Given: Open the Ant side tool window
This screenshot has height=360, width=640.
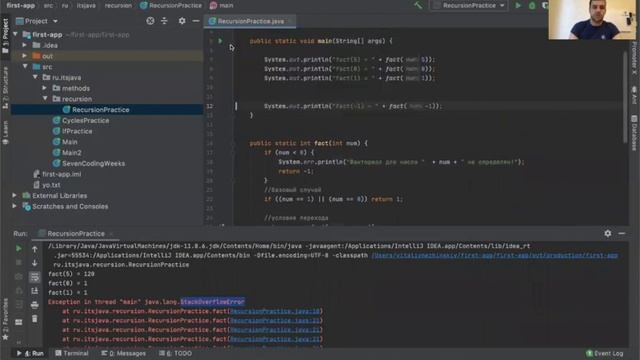Looking at the screenshot, I should (x=634, y=95).
